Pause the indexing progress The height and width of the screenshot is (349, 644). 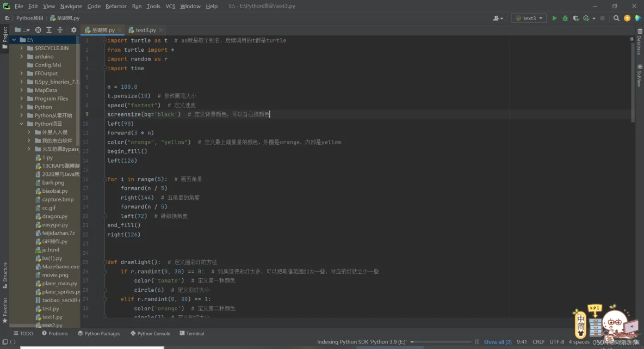point(477,341)
